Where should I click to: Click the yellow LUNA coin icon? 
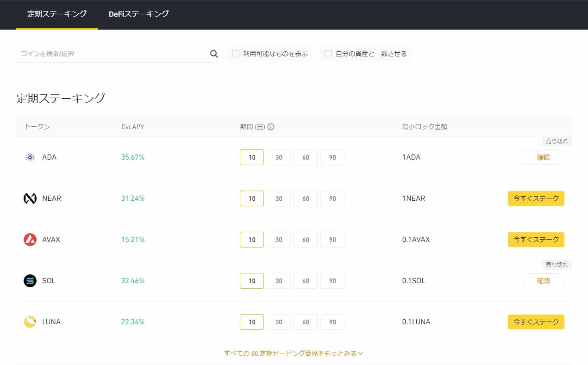click(30, 322)
